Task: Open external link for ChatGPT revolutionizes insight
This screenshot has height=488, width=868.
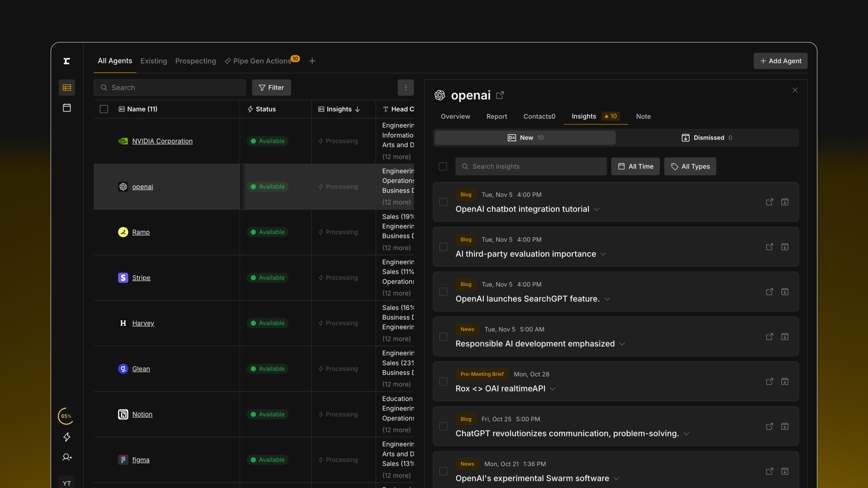Action: 769,427
